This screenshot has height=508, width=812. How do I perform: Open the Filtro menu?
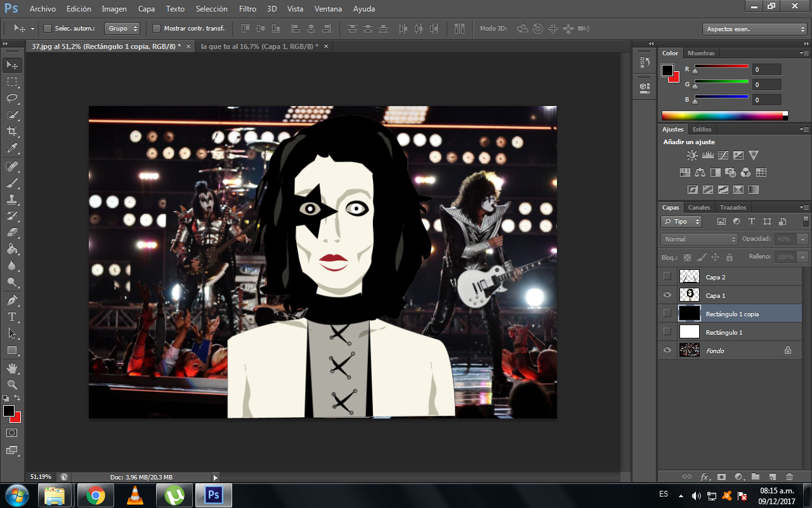pyautogui.click(x=248, y=9)
